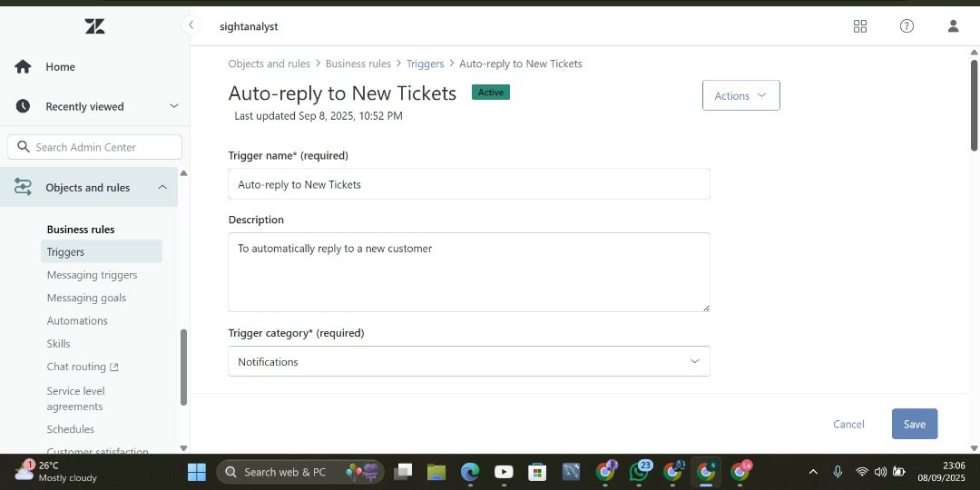
Task: Click the Zendesk logo icon
Action: coord(94,26)
